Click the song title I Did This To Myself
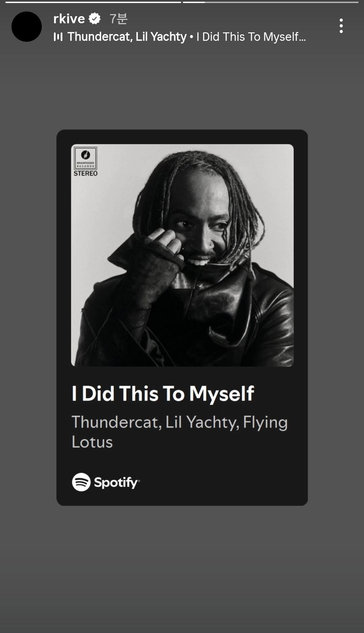The width and height of the screenshot is (364, 633). 163,393
